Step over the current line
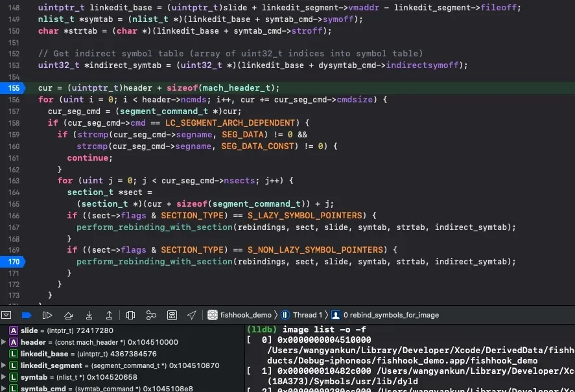Screen dimensions: 575x392 coord(68,315)
